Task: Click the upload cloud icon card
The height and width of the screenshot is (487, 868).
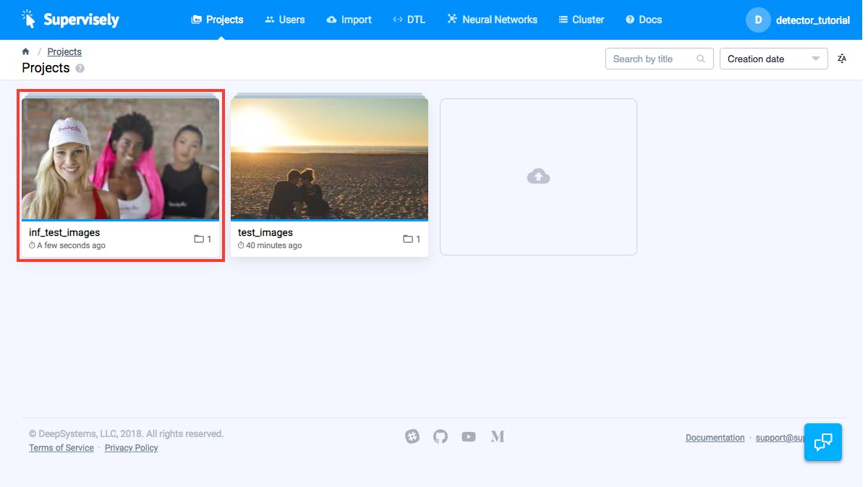Action: point(538,177)
